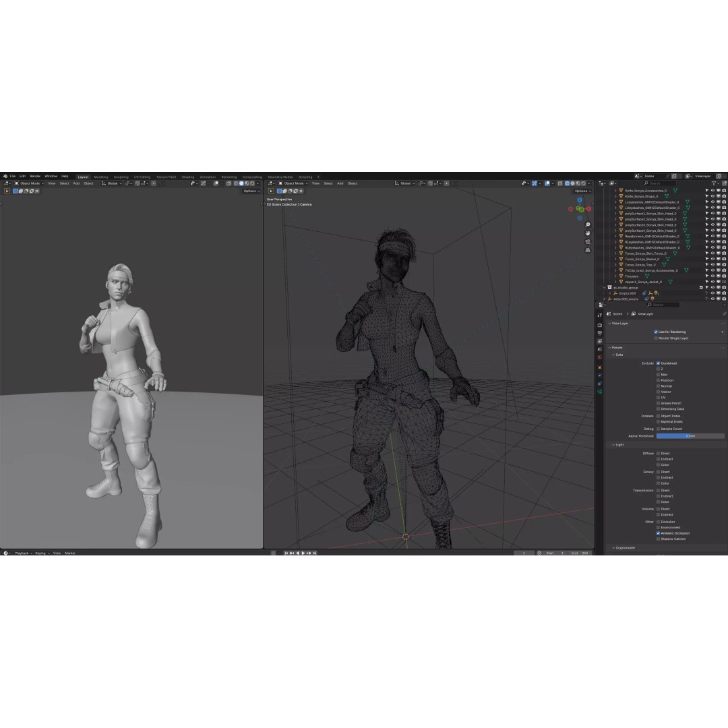Switch to the Sculpting workspace tab

121,177
